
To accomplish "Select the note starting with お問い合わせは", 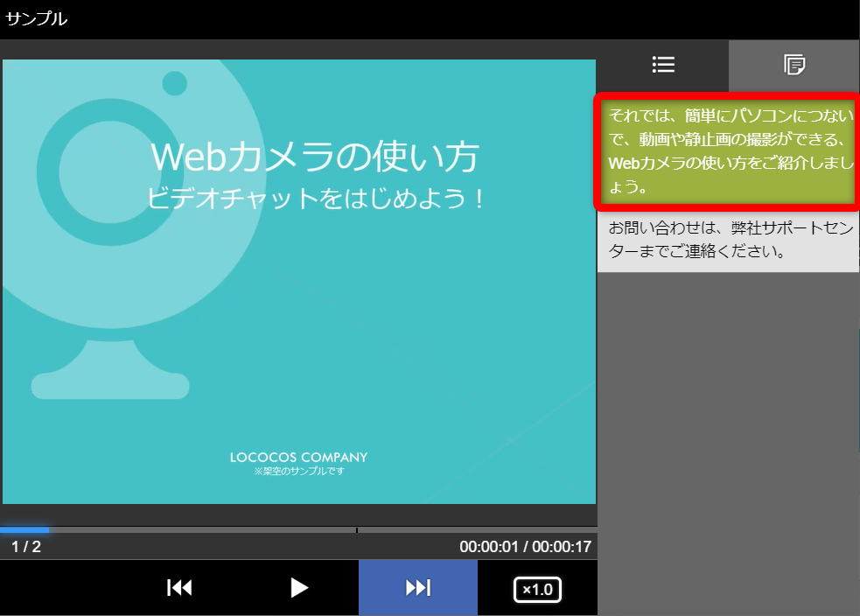I will point(728,241).
